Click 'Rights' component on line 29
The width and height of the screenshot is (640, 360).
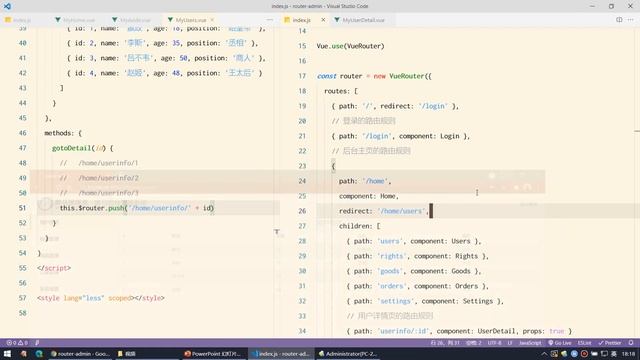point(466,256)
